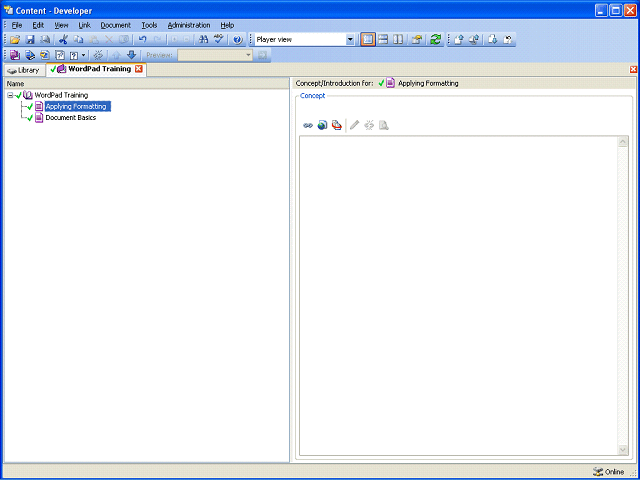Click the Cancel Check Out icon
640x480 pixels.
pyautogui.click(x=508, y=40)
